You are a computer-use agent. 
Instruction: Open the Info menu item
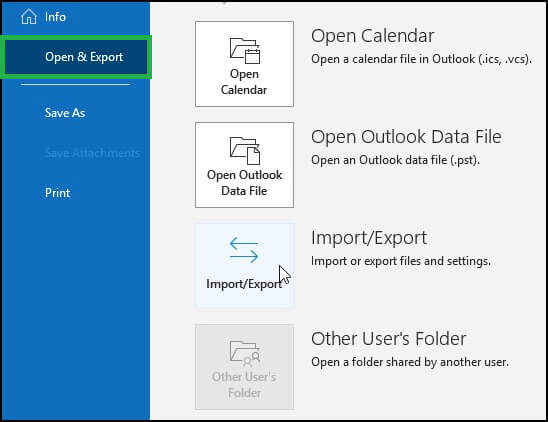pos(55,17)
